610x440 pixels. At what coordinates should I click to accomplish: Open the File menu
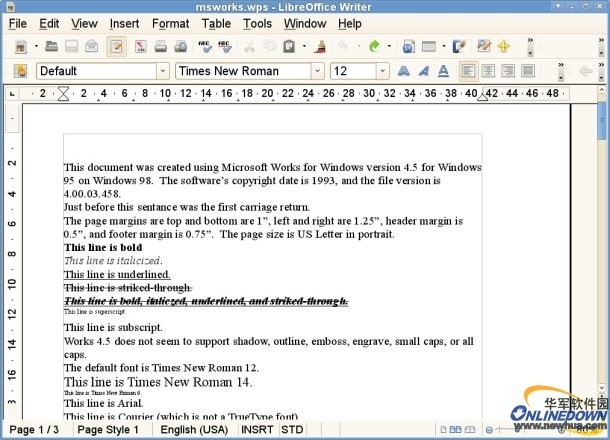(x=18, y=24)
